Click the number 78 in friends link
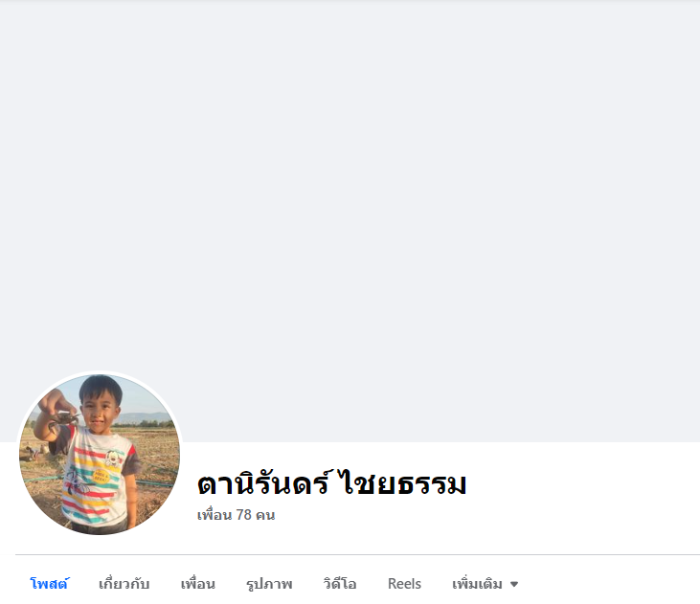 point(244,515)
